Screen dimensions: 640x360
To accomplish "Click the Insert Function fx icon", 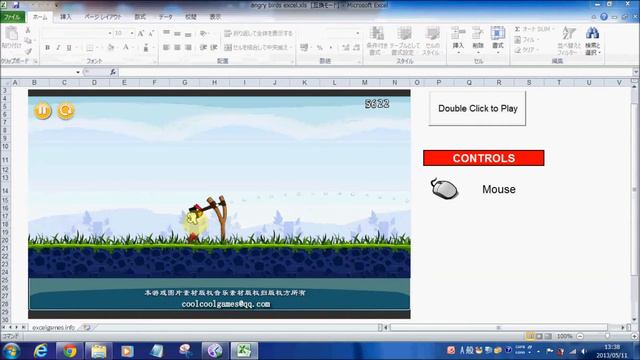I will [x=113, y=72].
